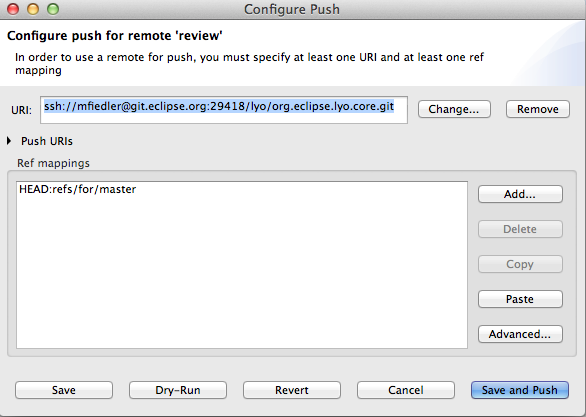Click the Configure Push title bar
Image resolution: width=586 pixels, height=417 pixels.
(x=292, y=9)
